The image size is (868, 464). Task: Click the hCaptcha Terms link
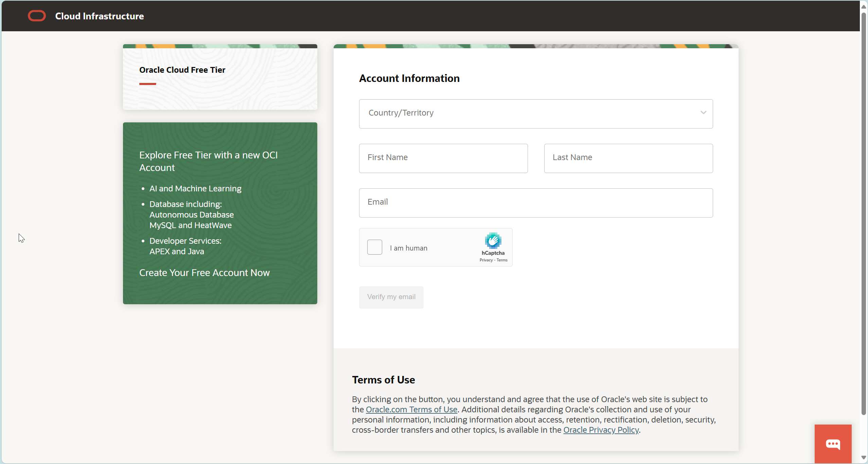tap(502, 260)
